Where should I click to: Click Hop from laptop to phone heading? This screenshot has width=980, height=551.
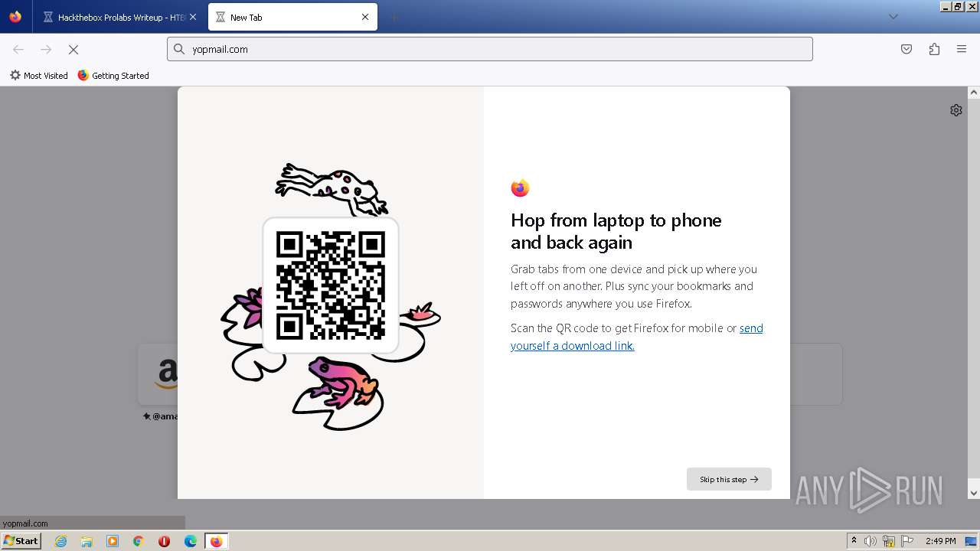616,231
